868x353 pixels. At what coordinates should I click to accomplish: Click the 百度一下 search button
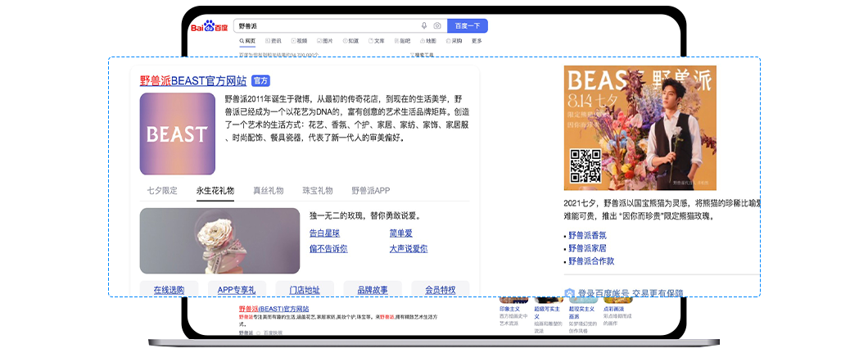(x=468, y=26)
